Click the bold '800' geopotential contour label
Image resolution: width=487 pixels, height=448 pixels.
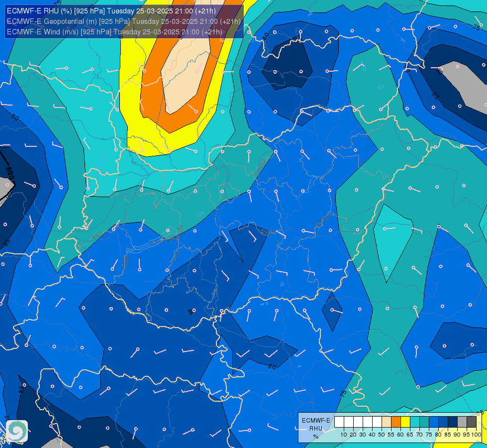coord(10,173)
